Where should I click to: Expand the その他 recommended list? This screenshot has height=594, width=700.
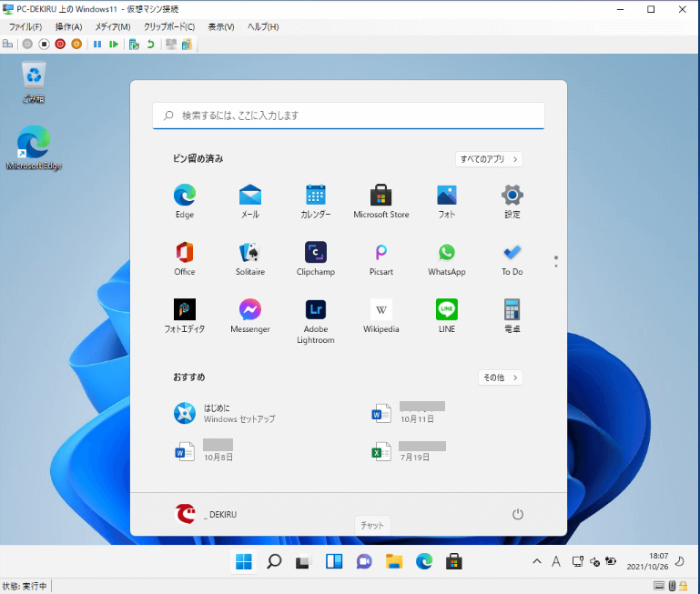(x=501, y=378)
